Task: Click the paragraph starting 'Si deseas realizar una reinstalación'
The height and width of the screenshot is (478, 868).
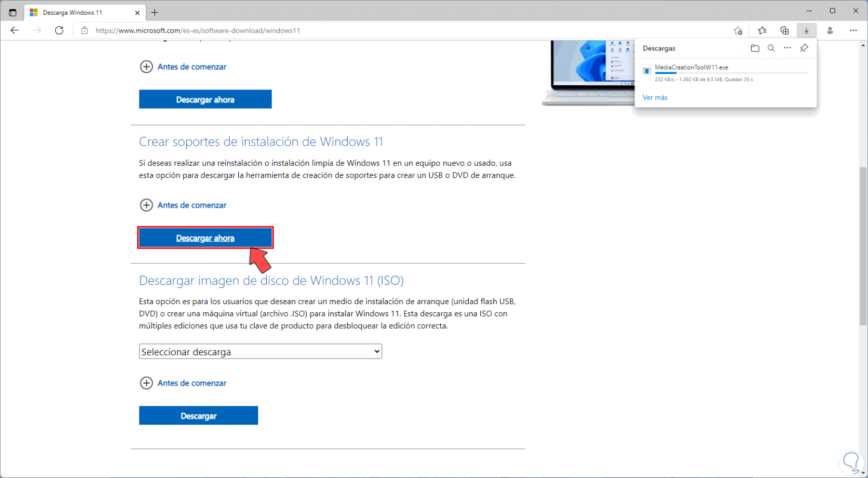Action: click(x=327, y=169)
